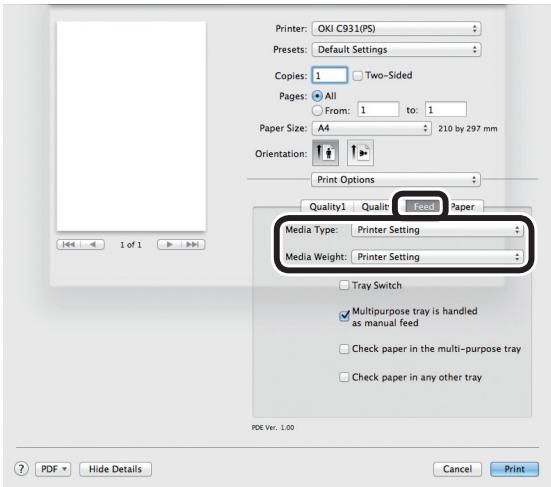Open the Paper Size A4 dropdown

(x=371, y=128)
